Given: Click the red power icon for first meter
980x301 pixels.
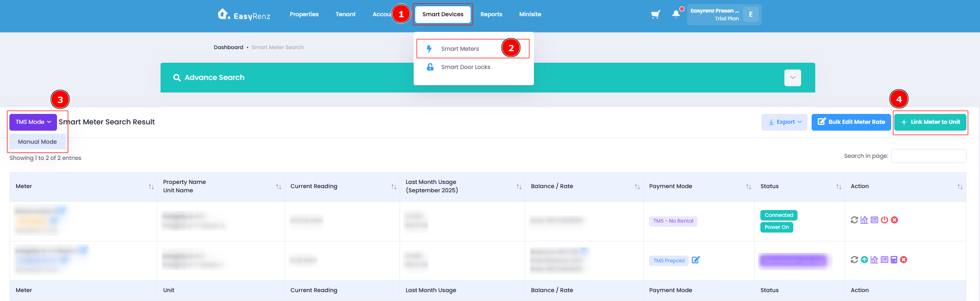Looking at the screenshot, I should click(884, 220).
